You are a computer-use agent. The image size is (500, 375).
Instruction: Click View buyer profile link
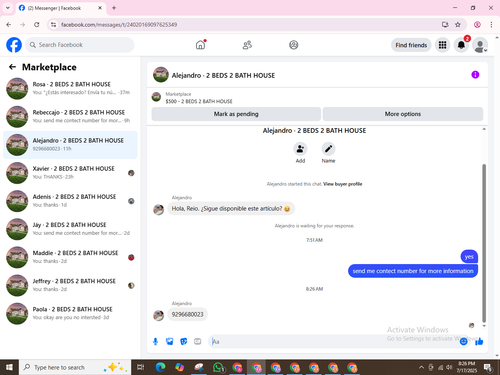pyautogui.click(x=342, y=184)
